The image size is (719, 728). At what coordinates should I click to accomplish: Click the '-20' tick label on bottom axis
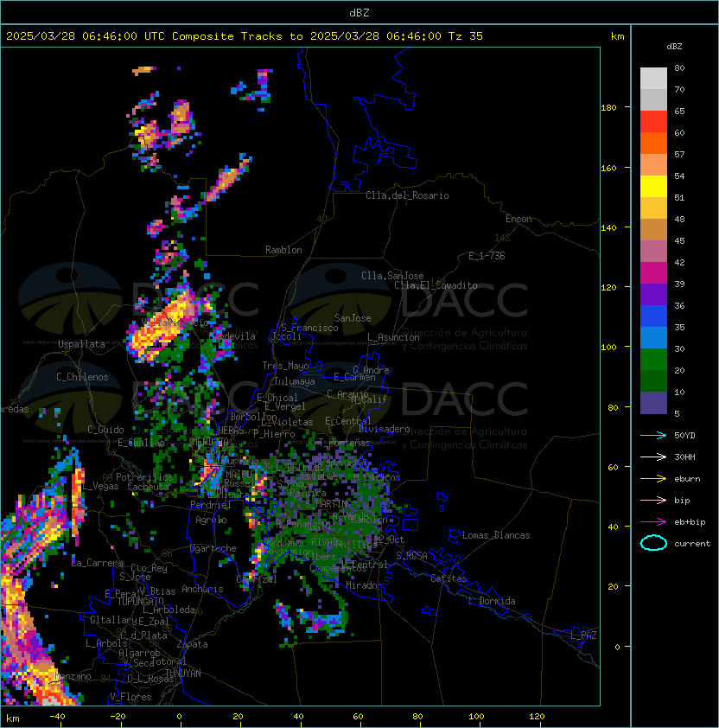pos(118,717)
